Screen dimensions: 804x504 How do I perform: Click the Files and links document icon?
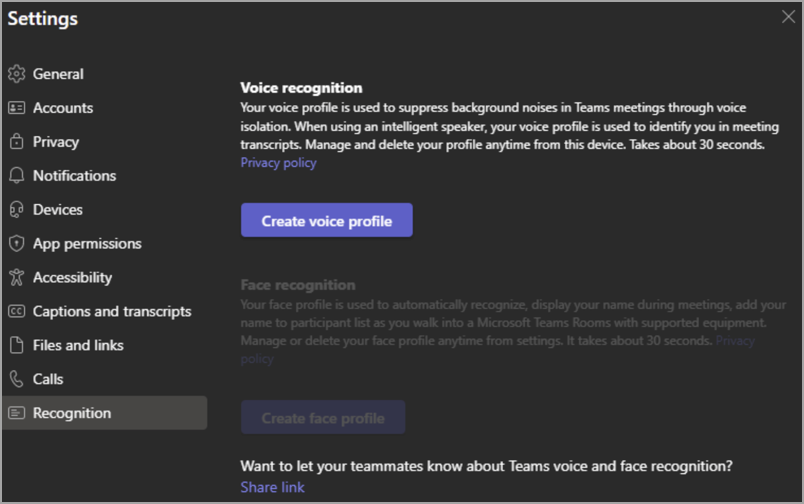pyautogui.click(x=15, y=346)
